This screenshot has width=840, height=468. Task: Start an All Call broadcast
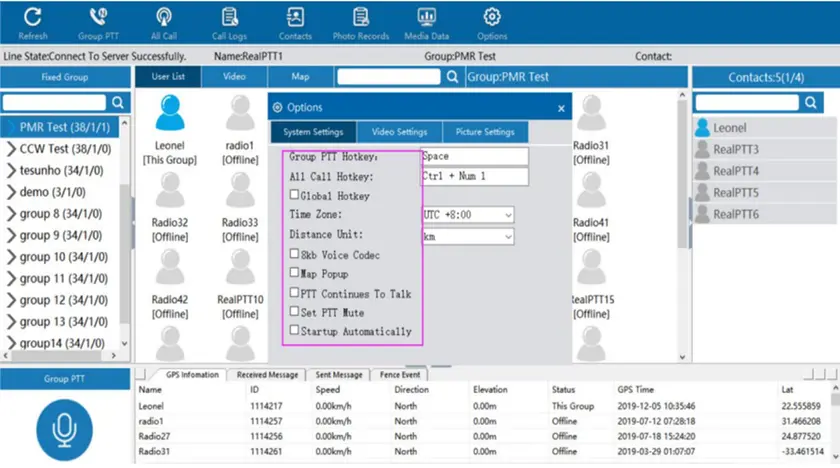coord(163,21)
